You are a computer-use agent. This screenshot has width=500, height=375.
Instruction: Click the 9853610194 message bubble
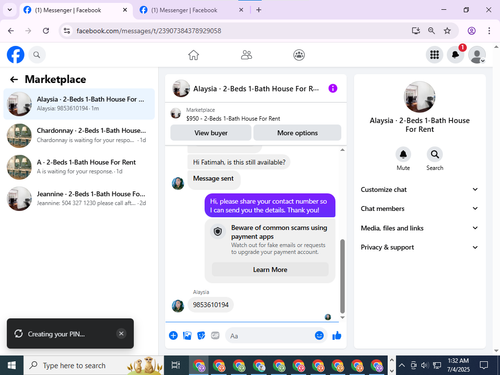[x=211, y=305]
